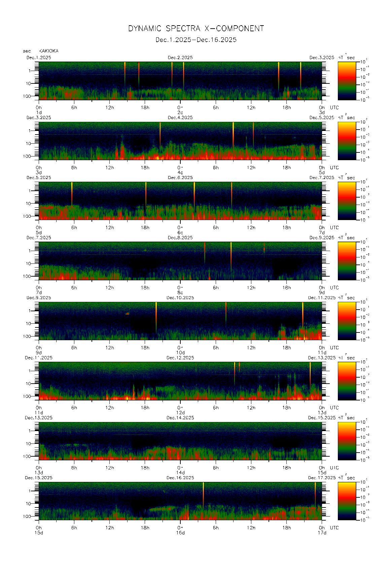The width and height of the screenshot is (392, 565).
Task: Click the seventh spectrogram, which has no spikes
Action: click(x=180, y=441)
